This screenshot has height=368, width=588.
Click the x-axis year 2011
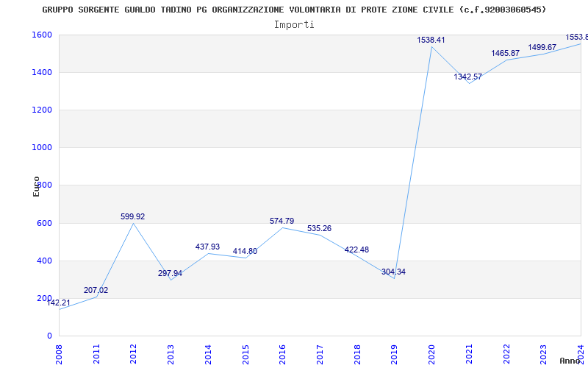pos(96,355)
